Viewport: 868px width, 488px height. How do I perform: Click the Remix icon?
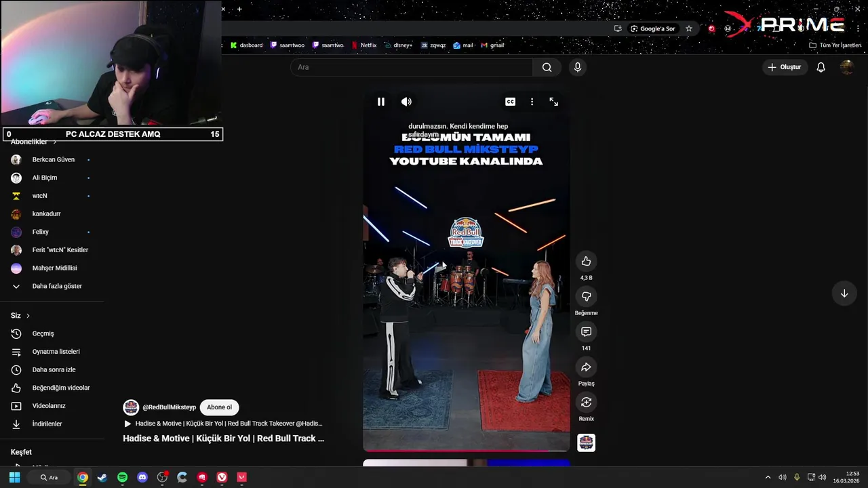tap(586, 402)
